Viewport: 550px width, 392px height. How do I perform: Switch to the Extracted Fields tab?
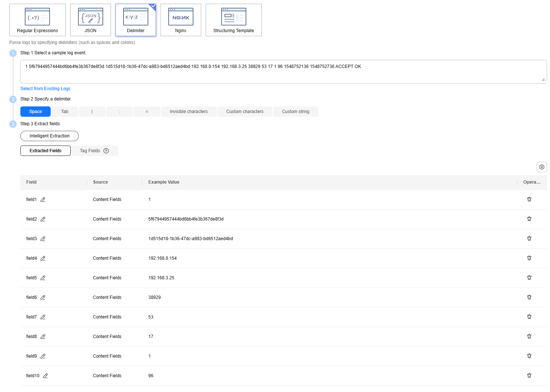click(x=45, y=151)
